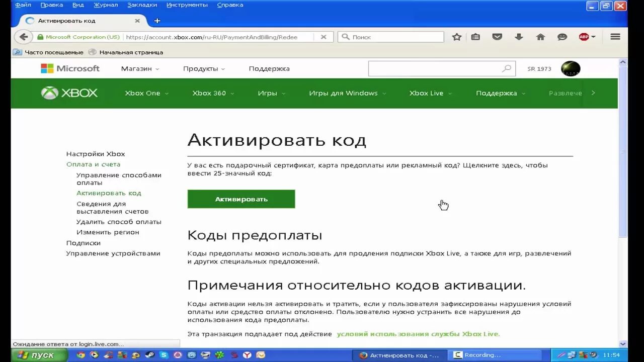Launch Google Chrome from quick launch
The image size is (644, 362).
pyautogui.click(x=80, y=355)
